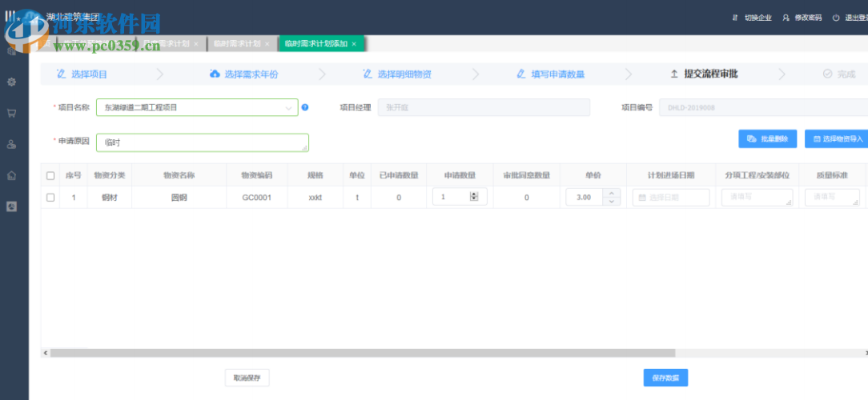868x400 pixels.
Task: Click the 圆钢 material name cell
Action: point(179,197)
